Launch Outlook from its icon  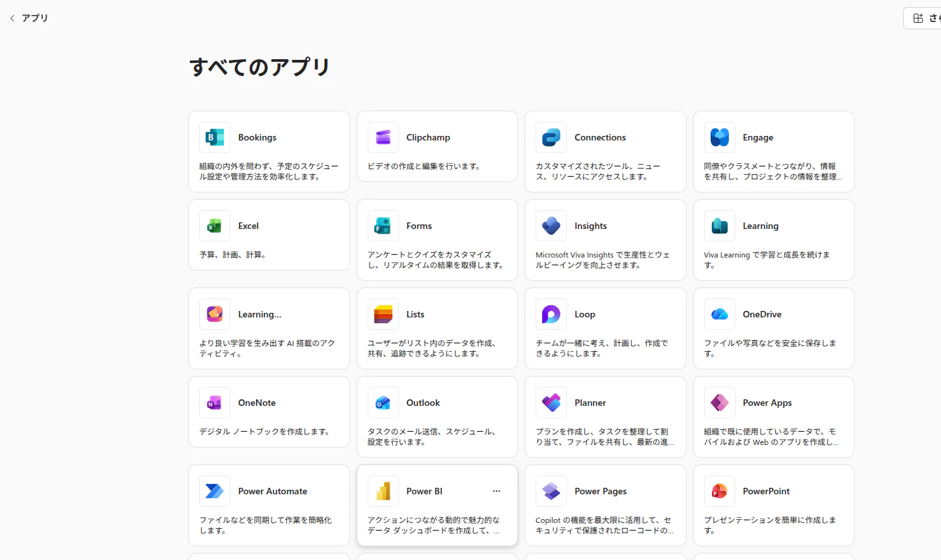pyautogui.click(x=383, y=403)
